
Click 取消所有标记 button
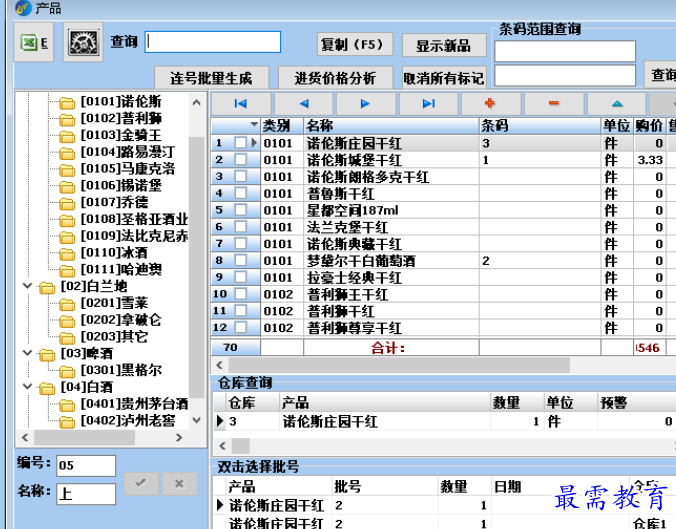pos(444,78)
